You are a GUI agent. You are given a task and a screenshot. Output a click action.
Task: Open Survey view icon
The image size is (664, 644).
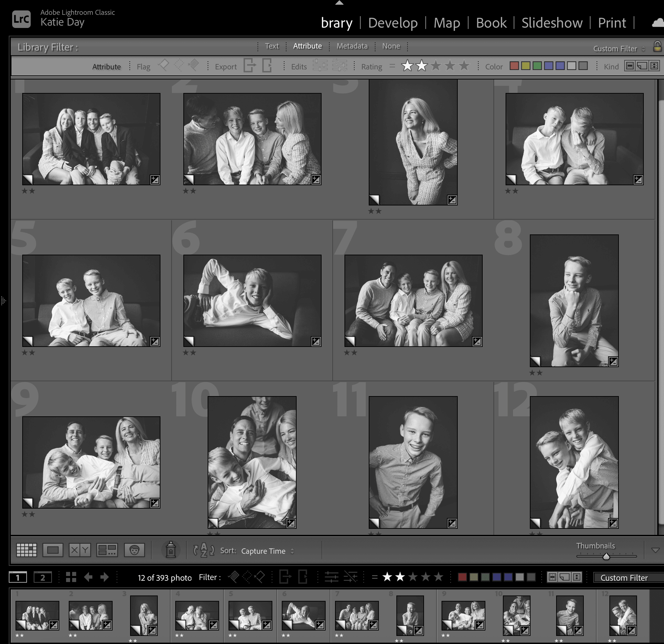107,550
